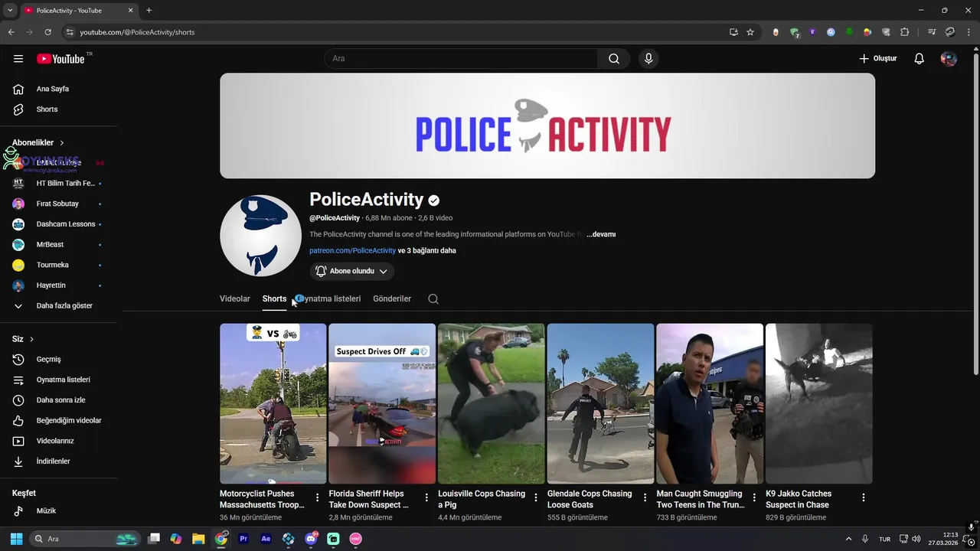Viewport: 980px width, 551px height.
Task: Expand the Siz section chevron
Action: tap(31, 339)
